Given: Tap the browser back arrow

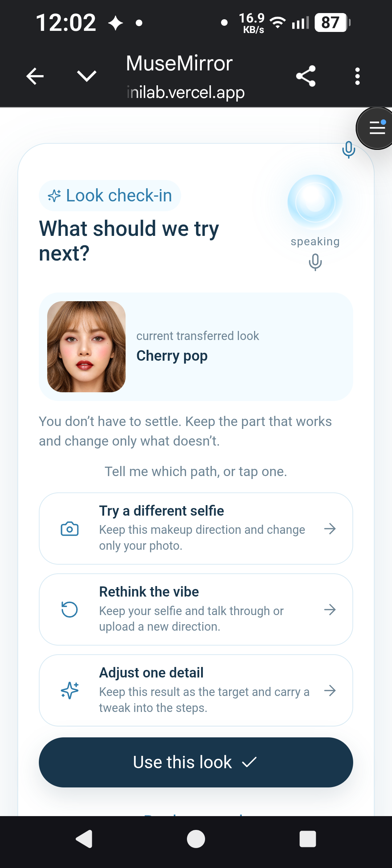Looking at the screenshot, I should click(x=35, y=76).
